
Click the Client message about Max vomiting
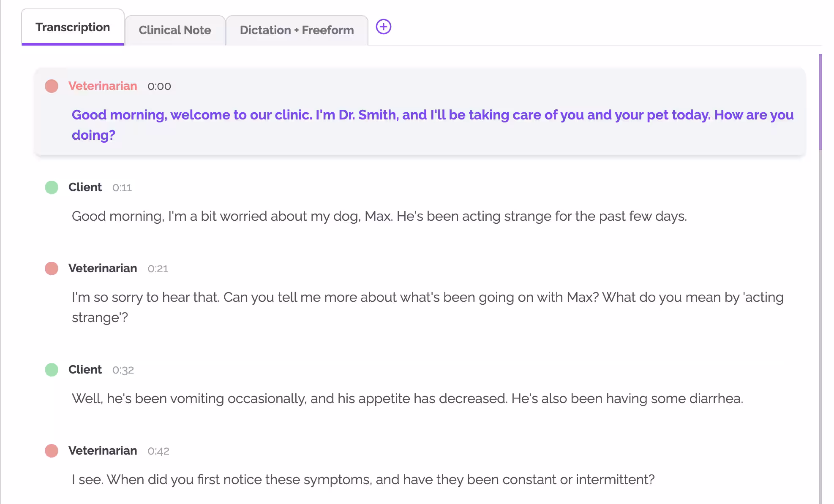click(x=408, y=398)
